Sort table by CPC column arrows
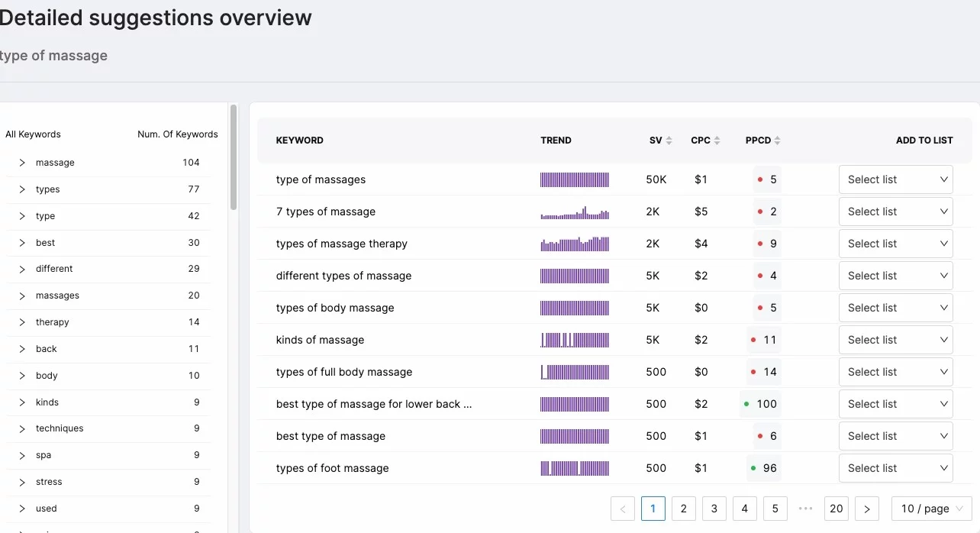980x533 pixels. click(x=717, y=141)
